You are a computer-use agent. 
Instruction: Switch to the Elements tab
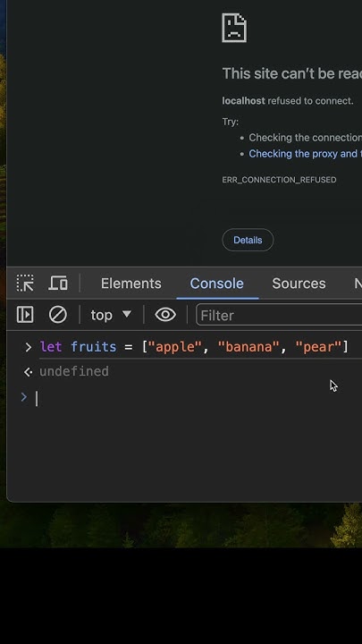tap(130, 284)
